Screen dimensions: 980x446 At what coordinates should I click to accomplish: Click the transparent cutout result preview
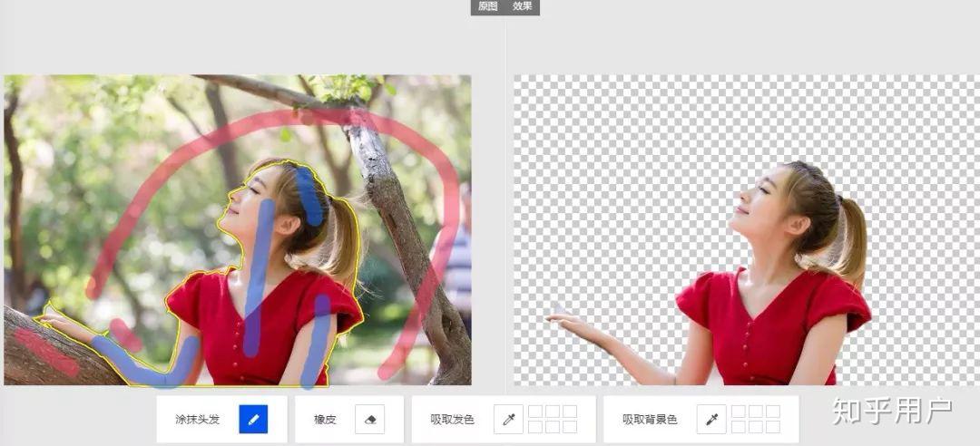point(747,230)
